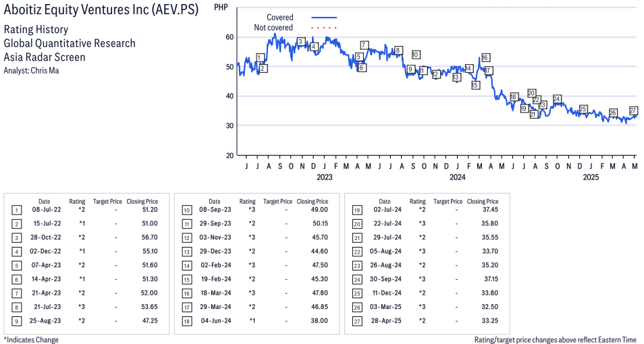This screenshot has height=344, width=644.
Task: Select closing price 53.65
Action: [149, 307]
